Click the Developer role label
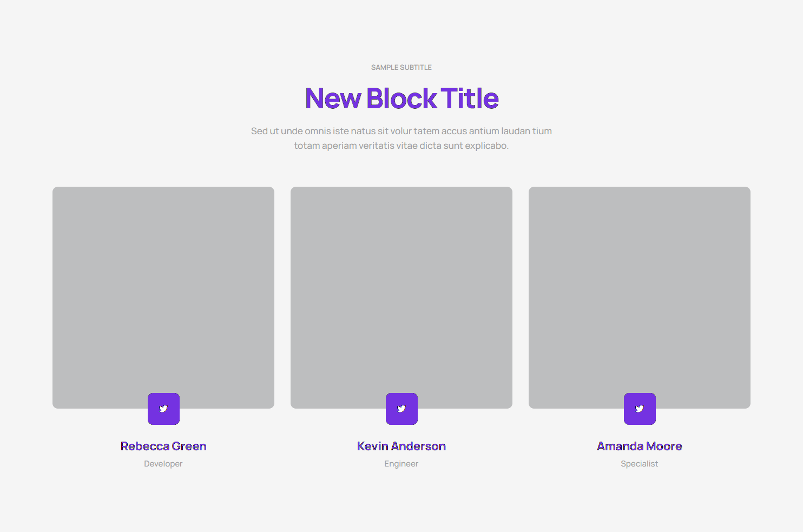803x532 pixels. [x=163, y=464]
